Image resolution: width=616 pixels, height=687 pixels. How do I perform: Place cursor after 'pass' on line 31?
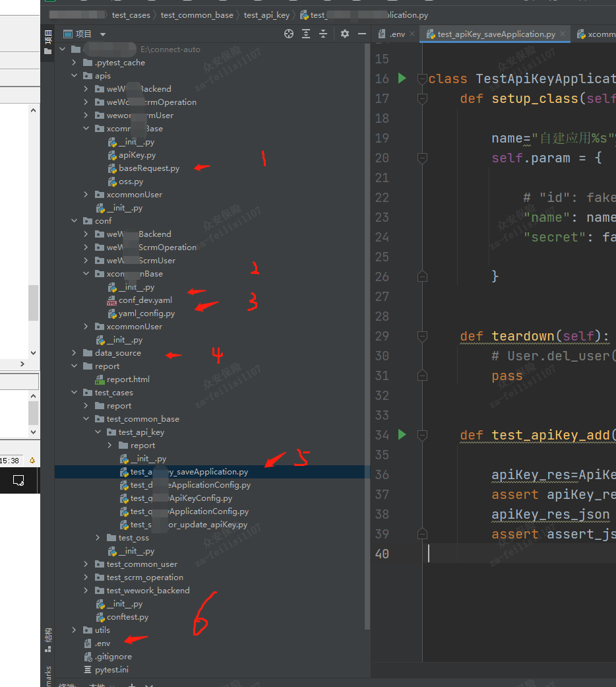click(523, 376)
